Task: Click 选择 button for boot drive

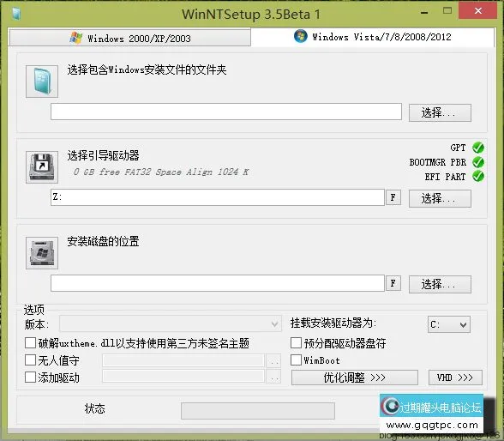Action: [x=440, y=198]
